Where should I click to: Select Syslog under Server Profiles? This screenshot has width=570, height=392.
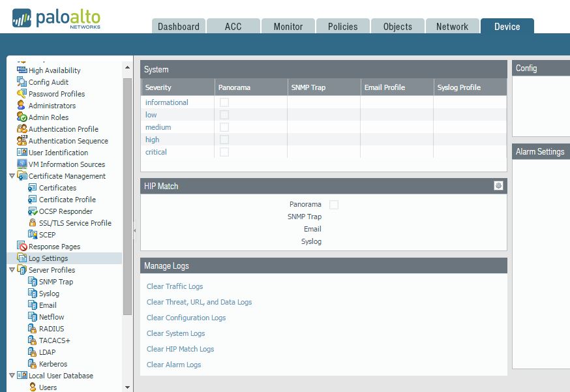point(49,294)
